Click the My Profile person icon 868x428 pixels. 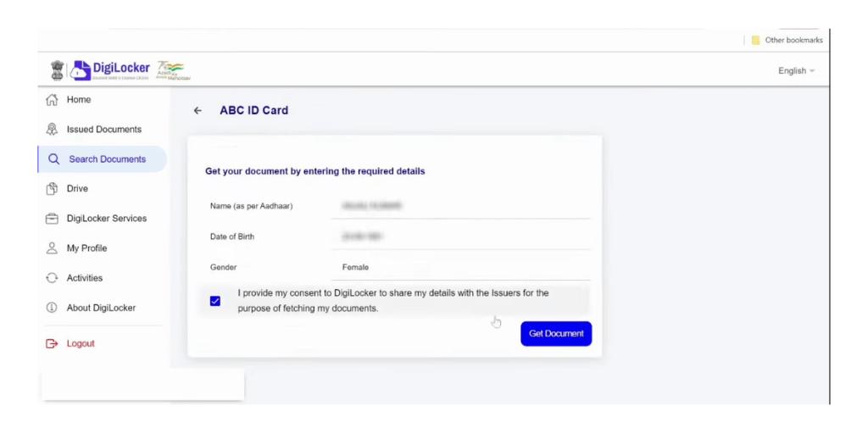[52, 248]
